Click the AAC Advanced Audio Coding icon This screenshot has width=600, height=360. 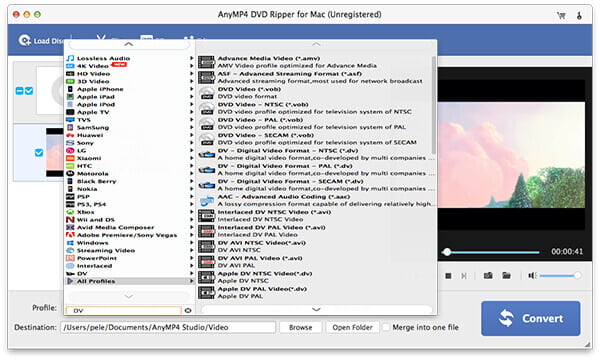pyautogui.click(x=207, y=200)
